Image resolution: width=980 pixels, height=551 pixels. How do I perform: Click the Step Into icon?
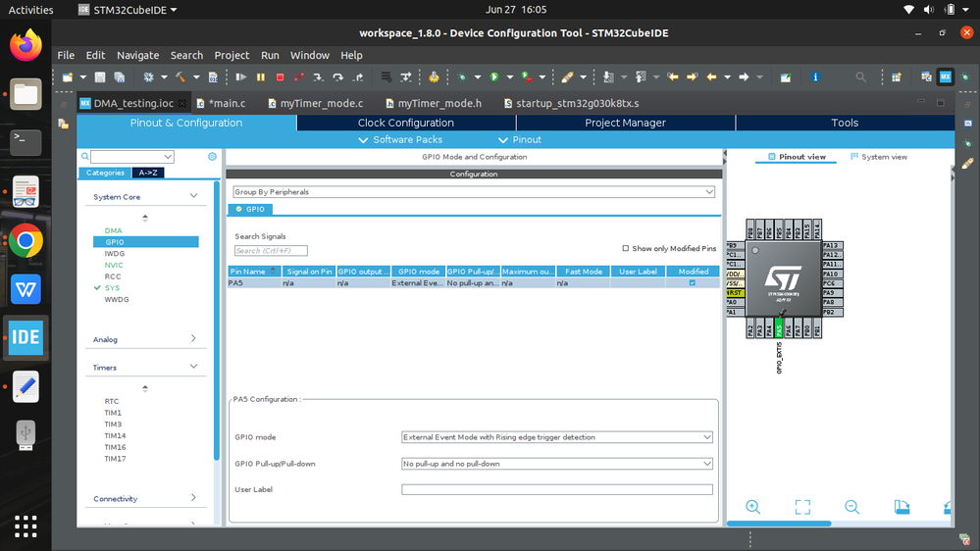(x=318, y=77)
